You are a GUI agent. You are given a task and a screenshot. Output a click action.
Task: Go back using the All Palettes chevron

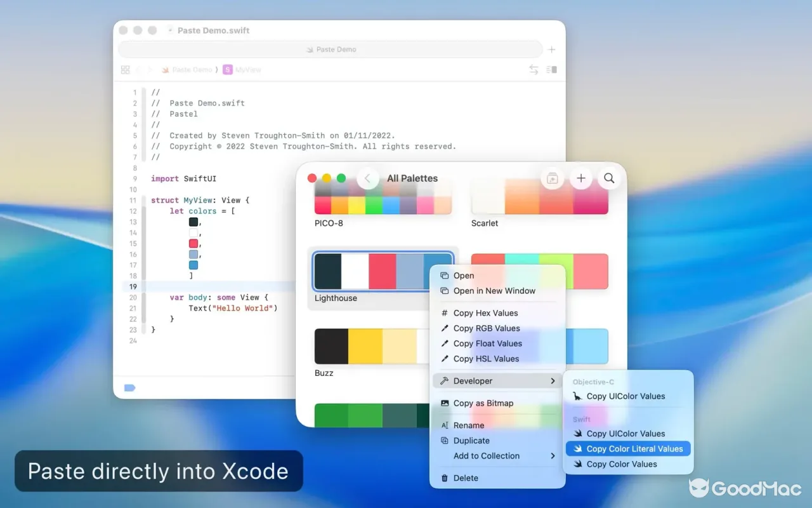click(x=368, y=178)
